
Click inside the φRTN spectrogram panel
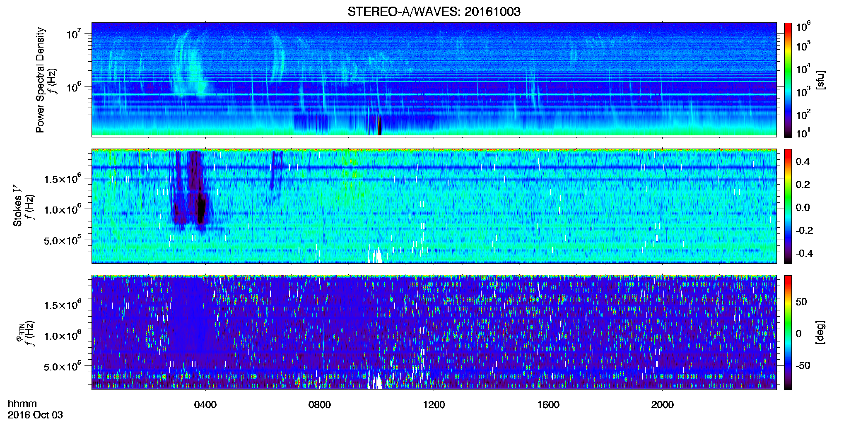click(x=434, y=332)
